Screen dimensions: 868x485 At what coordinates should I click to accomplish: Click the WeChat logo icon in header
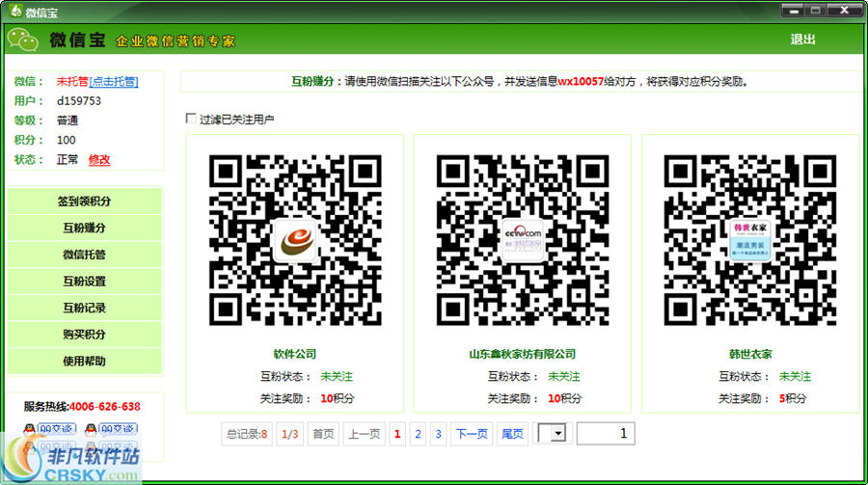coord(22,40)
